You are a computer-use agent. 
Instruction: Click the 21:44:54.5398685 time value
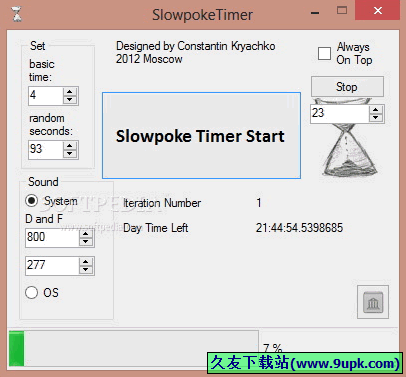pyautogui.click(x=299, y=228)
